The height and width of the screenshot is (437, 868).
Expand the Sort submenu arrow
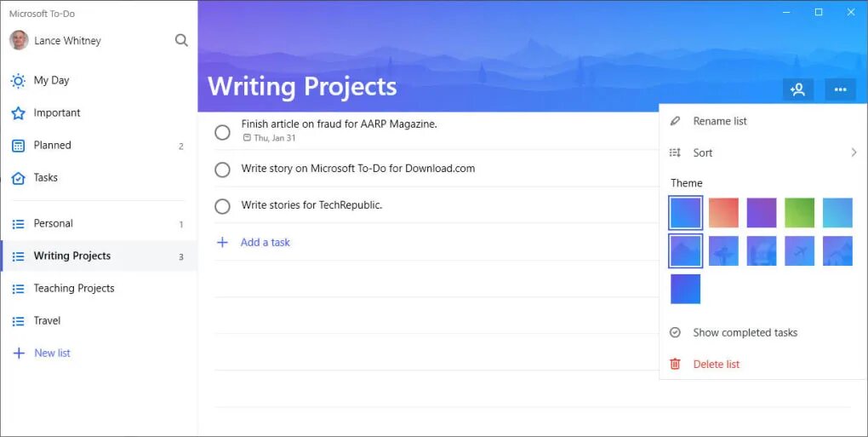[x=854, y=152]
